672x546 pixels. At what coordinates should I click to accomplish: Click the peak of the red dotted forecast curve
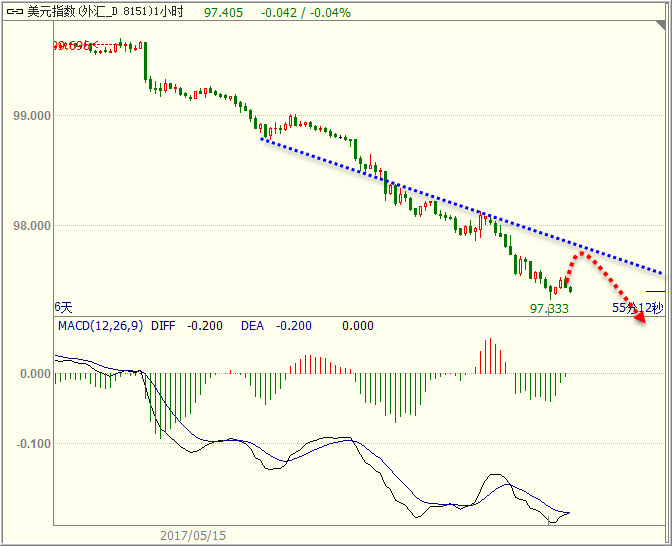coord(580,254)
